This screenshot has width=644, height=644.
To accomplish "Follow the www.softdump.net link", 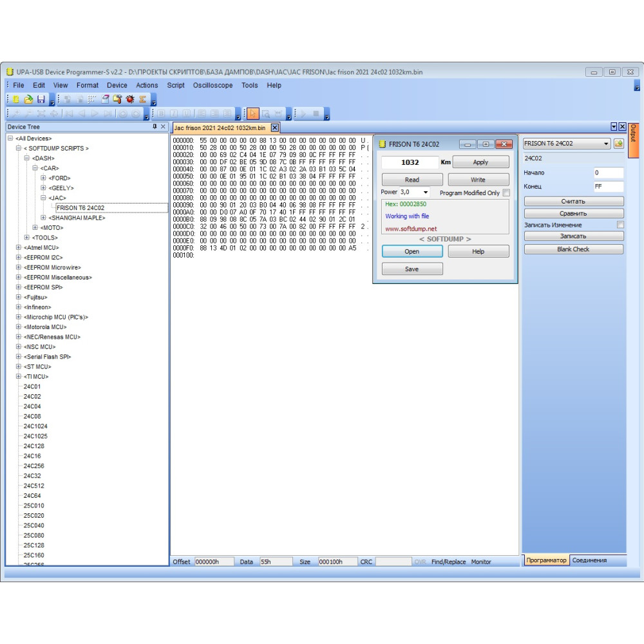I will [x=411, y=229].
